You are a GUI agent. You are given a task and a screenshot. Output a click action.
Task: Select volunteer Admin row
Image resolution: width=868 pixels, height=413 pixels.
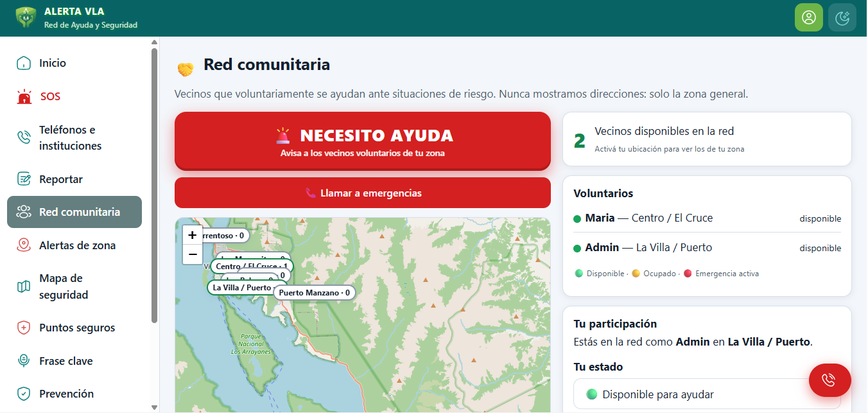[707, 248]
